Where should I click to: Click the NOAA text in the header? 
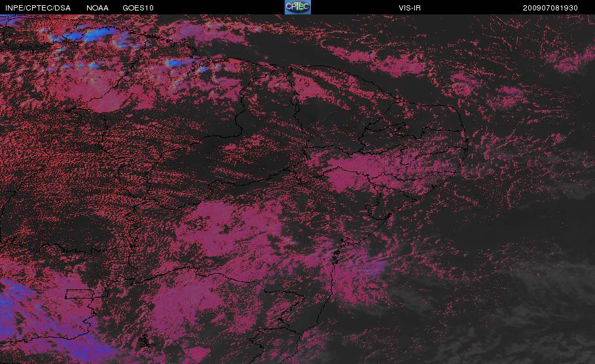tap(98, 8)
